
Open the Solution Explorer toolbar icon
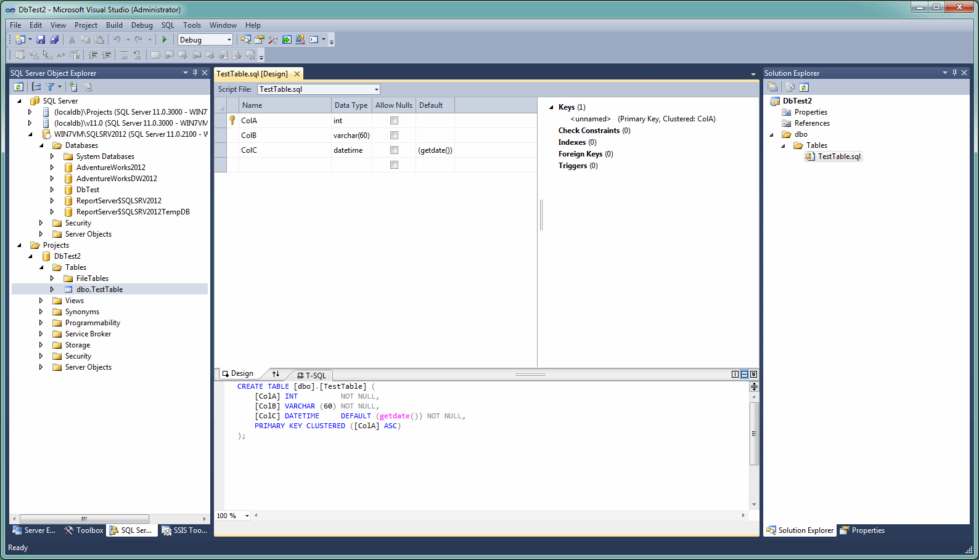(246, 39)
